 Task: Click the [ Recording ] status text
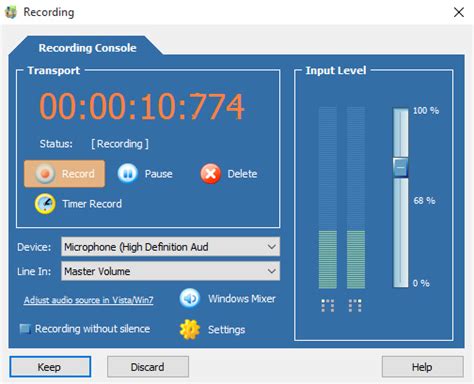(120, 144)
